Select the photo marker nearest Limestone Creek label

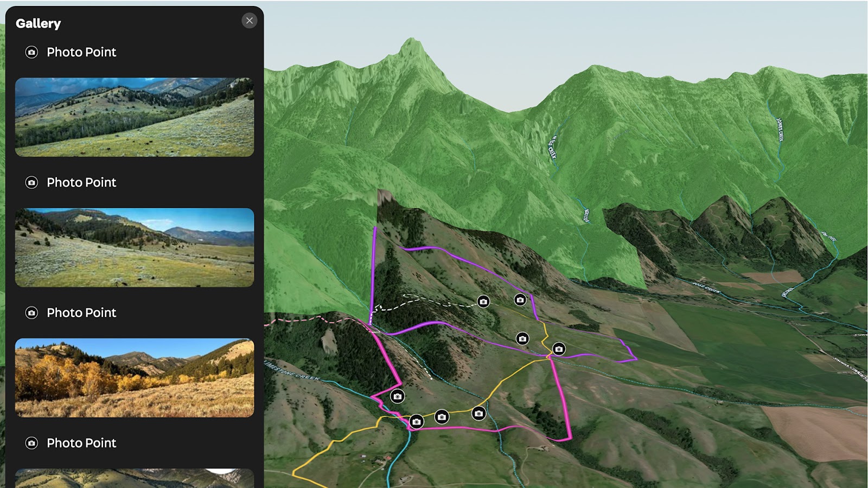398,396
